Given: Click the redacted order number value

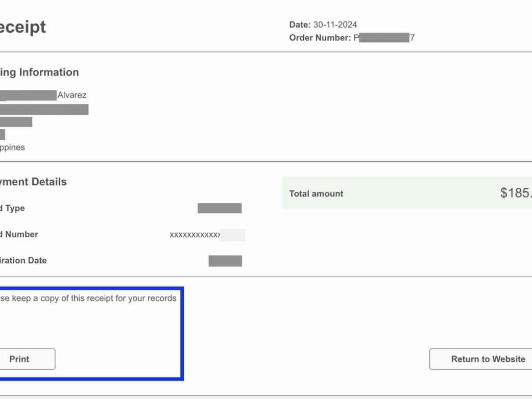Looking at the screenshot, I should [x=384, y=38].
